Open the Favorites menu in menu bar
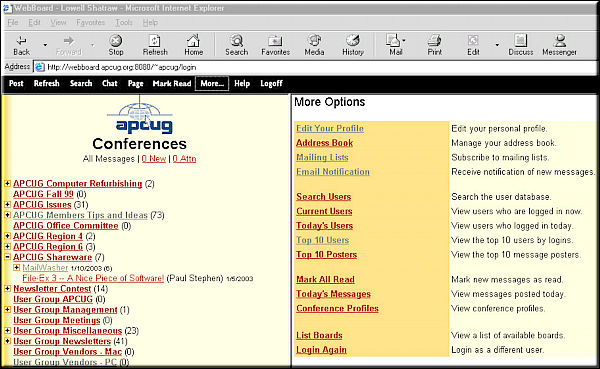 tap(91, 23)
